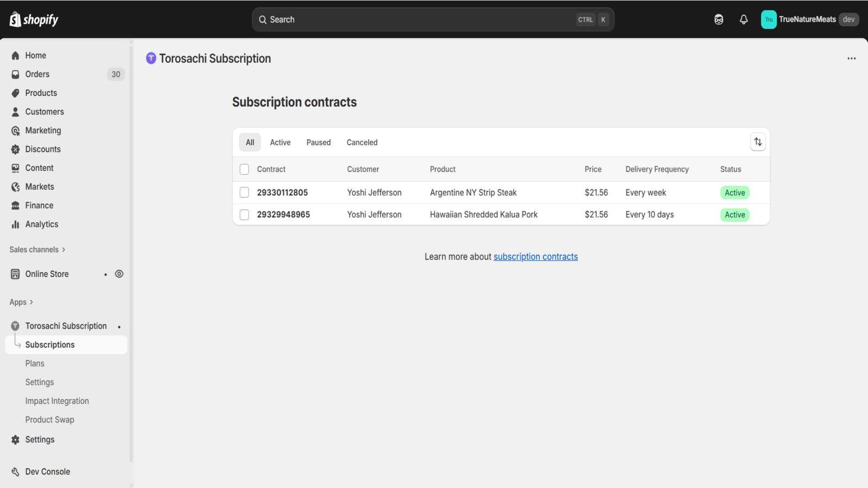Click the Customers person icon
The height and width of the screenshot is (488, 868).
coord(15,112)
